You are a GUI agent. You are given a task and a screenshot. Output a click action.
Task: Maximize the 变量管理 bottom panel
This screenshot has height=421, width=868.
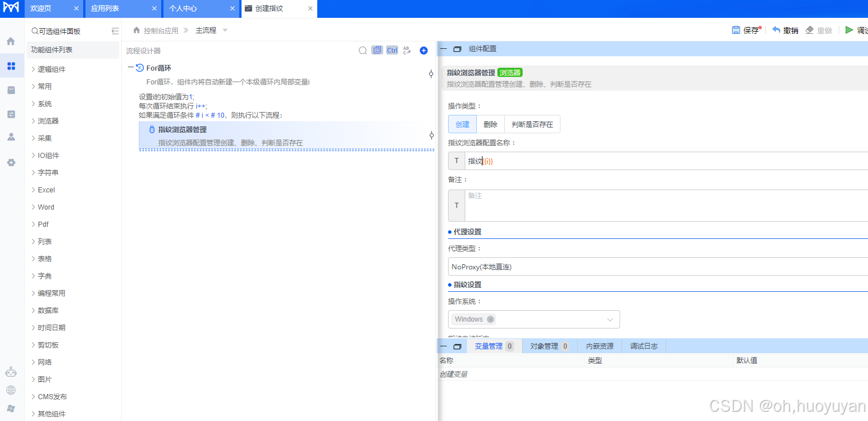(457, 346)
